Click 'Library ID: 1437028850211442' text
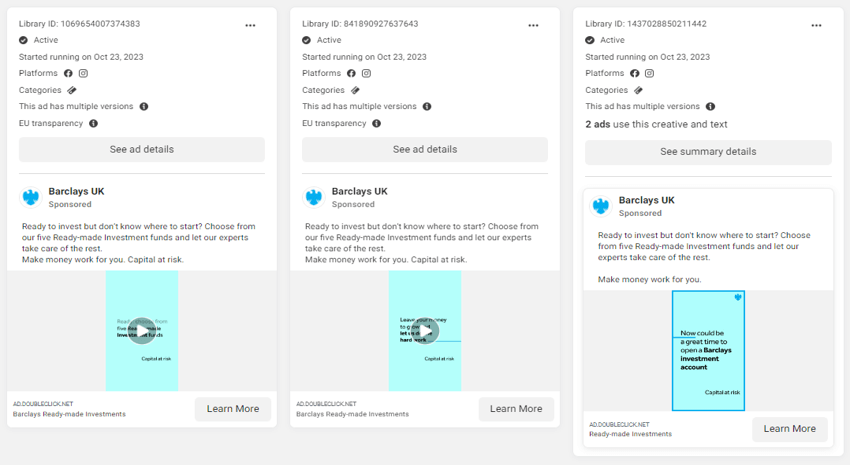The image size is (850, 465). pos(646,24)
